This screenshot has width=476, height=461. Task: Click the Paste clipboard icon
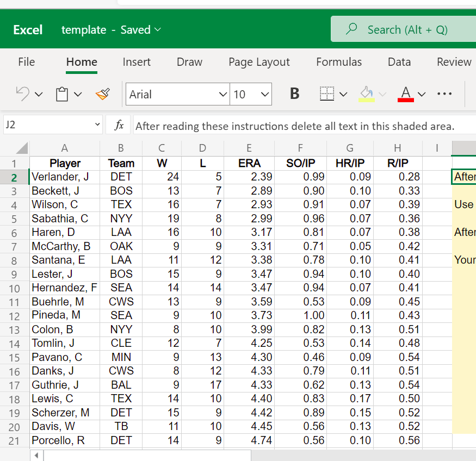(x=62, y=95)
